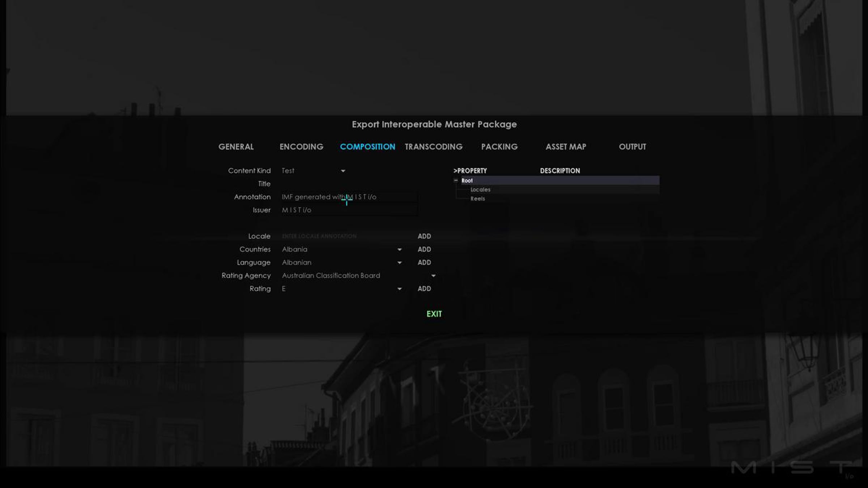Go to the Transcoding tab
The image size is (868, 488).
(x=433, y=147)
